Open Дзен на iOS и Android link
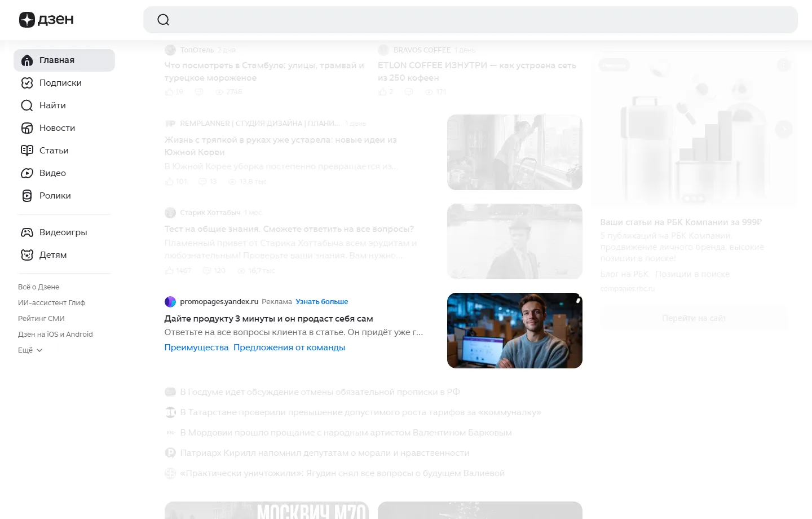Screen dimensions: 812x519 [x=55, y=335]
